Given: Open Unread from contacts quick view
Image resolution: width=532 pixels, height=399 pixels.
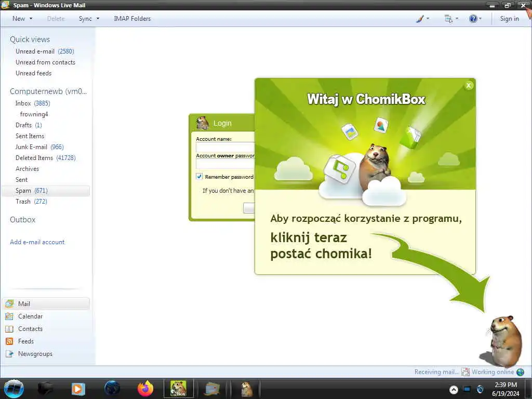Looking at the screenshot, I should 46,62.
